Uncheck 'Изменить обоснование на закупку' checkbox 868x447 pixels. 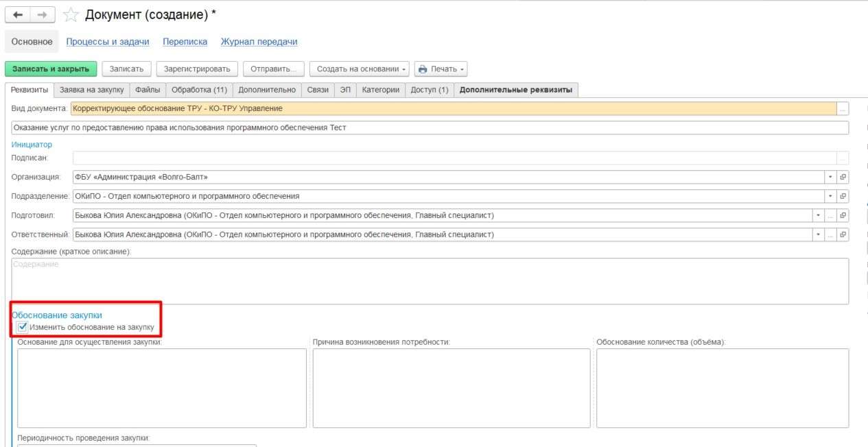point(23,327)
